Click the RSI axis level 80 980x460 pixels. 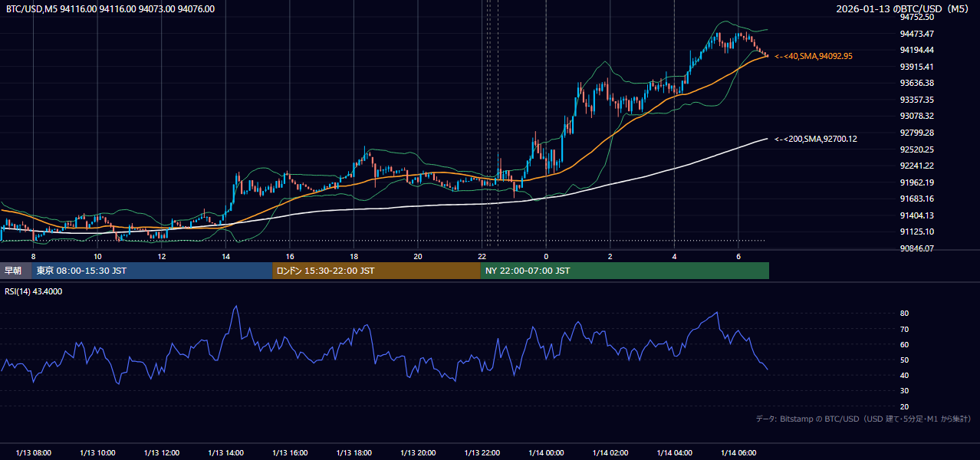904,314
